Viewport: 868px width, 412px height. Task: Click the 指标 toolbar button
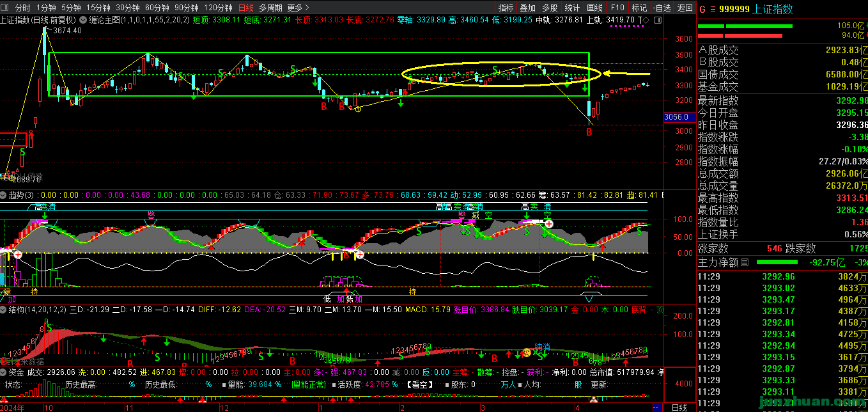pos(506,8)
